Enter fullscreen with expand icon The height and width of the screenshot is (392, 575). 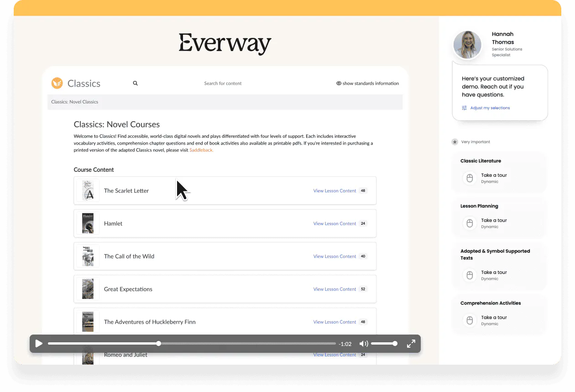[411, 344]
